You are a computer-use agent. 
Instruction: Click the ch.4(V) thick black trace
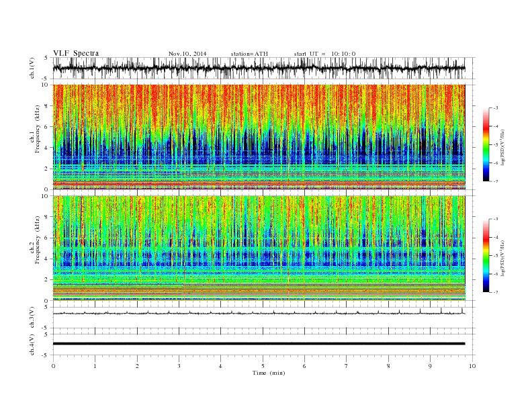(x=259, y=344)
